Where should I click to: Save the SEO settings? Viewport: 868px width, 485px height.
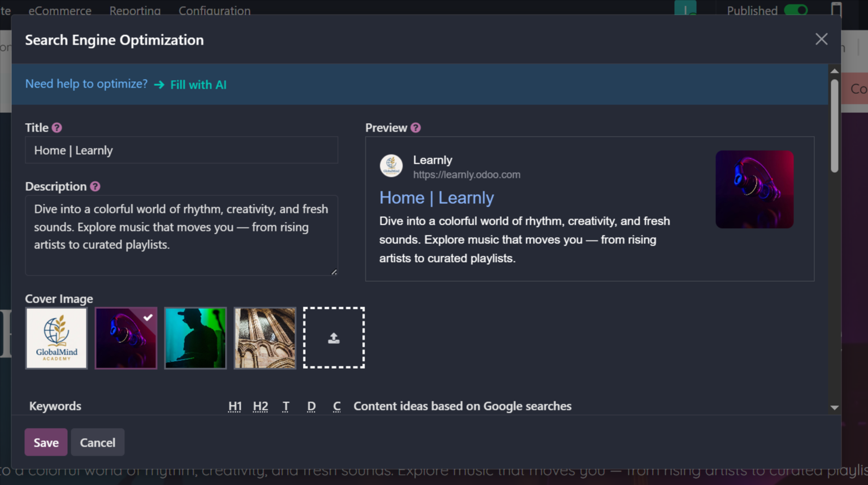[46, 442]
